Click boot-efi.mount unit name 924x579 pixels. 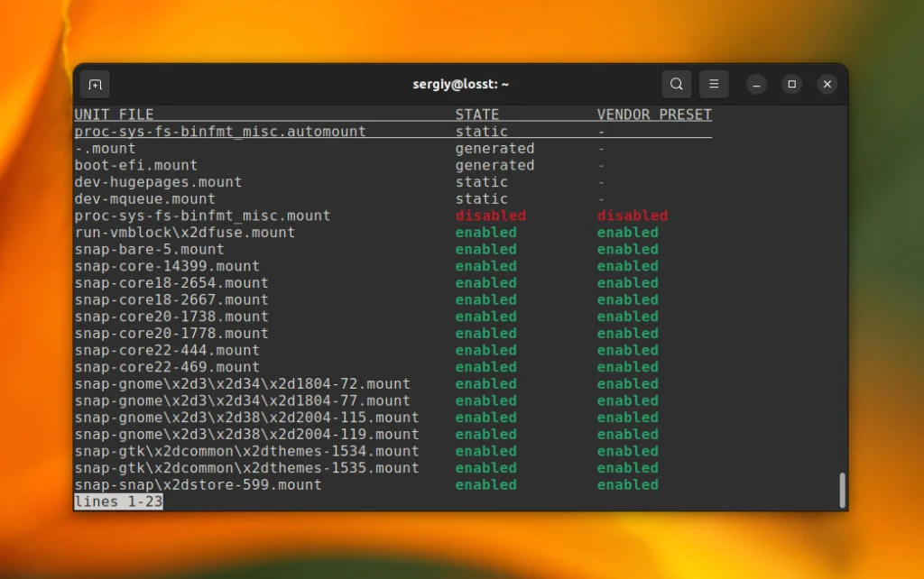pyautogui.click(x=136, y=165)
